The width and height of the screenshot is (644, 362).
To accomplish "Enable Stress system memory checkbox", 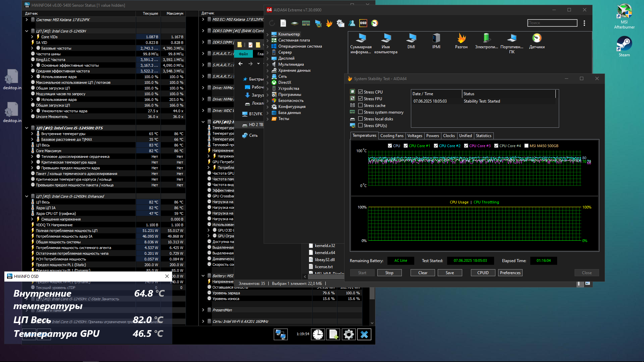I will coord(360,112).
